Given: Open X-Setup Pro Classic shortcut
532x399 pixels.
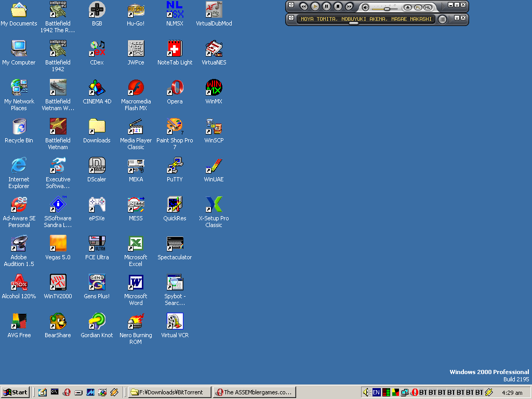Looking at the screenshot, I should click(214, 212).
